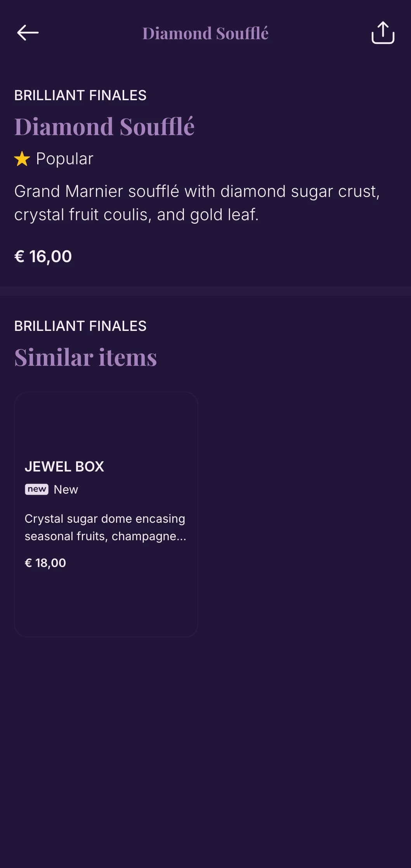Click the gold Popular star icon
This screenshot has width=411, height=868.
click(x=22, y=159)
